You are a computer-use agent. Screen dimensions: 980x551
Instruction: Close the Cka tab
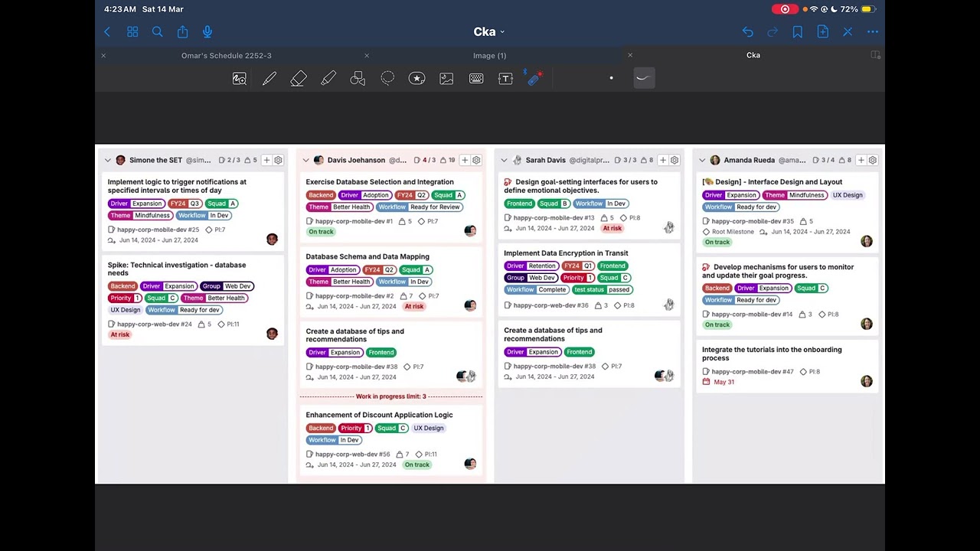point(630,55)
